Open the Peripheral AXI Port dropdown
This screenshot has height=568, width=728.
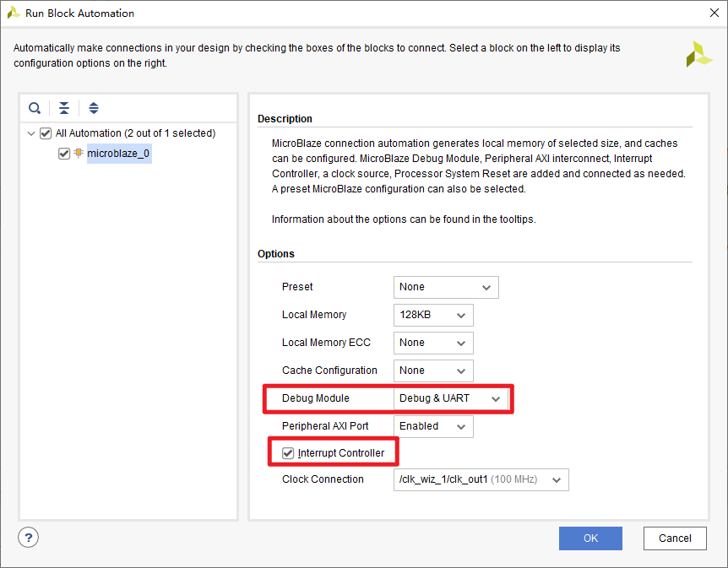(x=433, y=426)
